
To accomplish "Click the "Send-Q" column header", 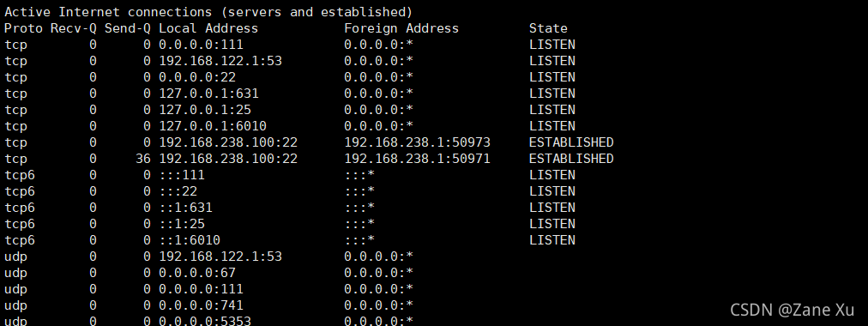I will [x=127, y=28].
